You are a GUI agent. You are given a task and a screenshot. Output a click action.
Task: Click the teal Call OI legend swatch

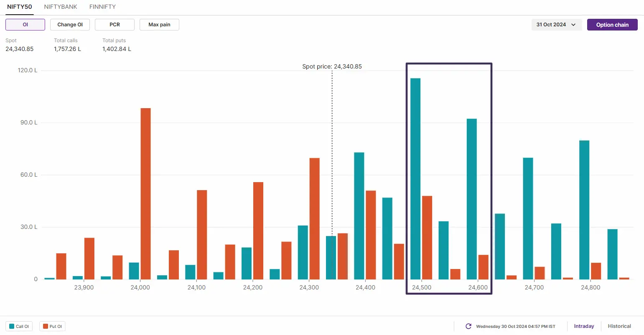12,326
